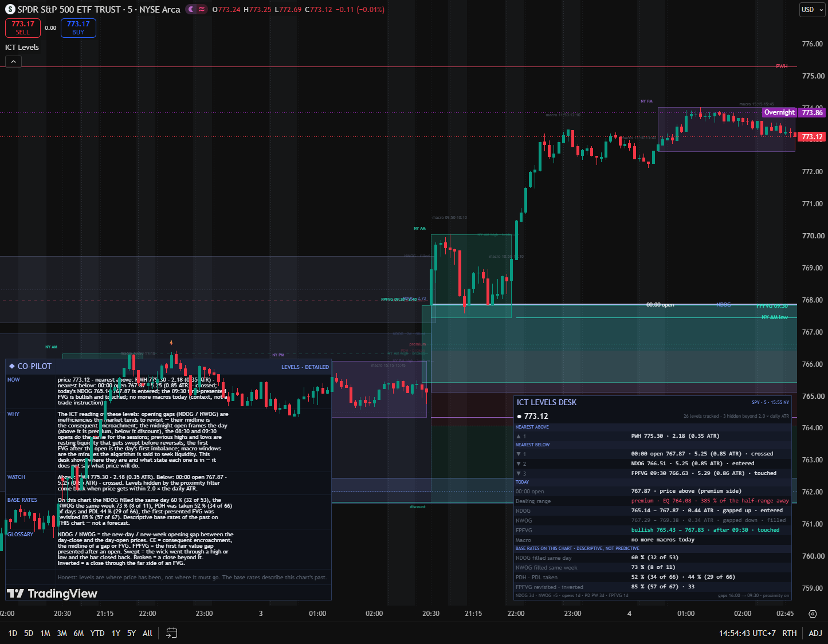The width and height of the screenshot is (828, 644).
Task: Open the Go to date calendar icon
Action: tap(171, 633)
